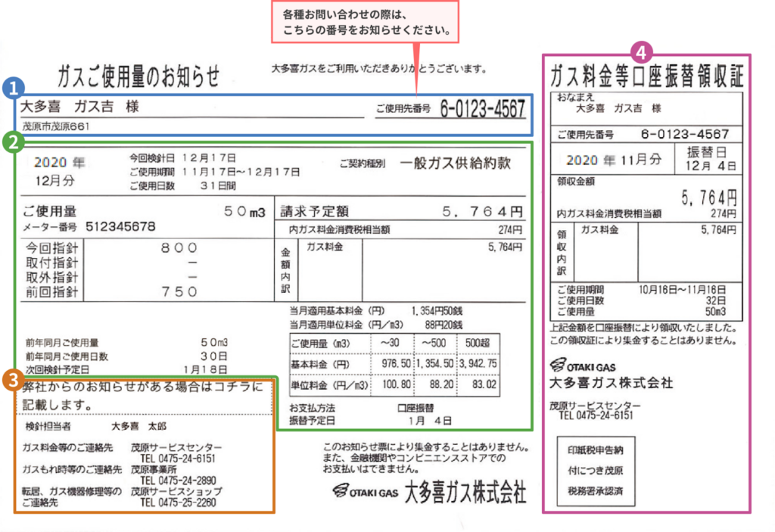Click the 取付指針 row label
Viewport: 775px width, 532px height.
point(52,263)
